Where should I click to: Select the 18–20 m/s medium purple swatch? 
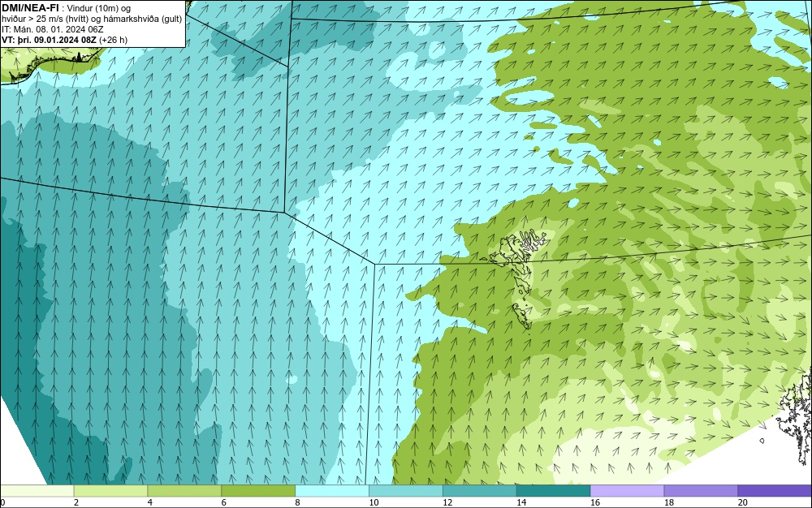point(702,491)
